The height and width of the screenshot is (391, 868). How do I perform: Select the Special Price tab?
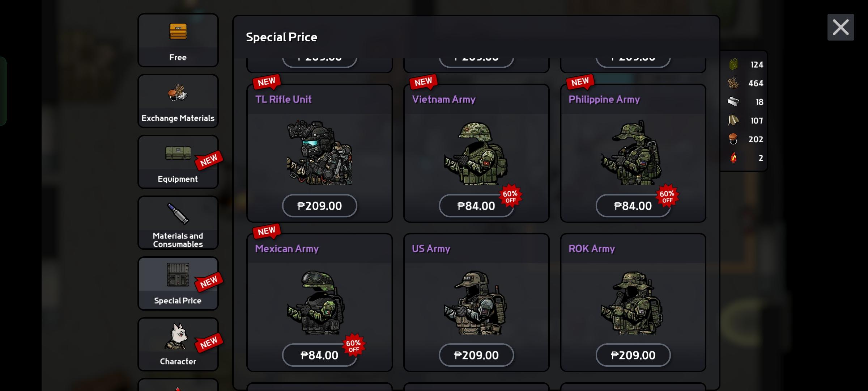pyautogui.click(x=178, y=283)
